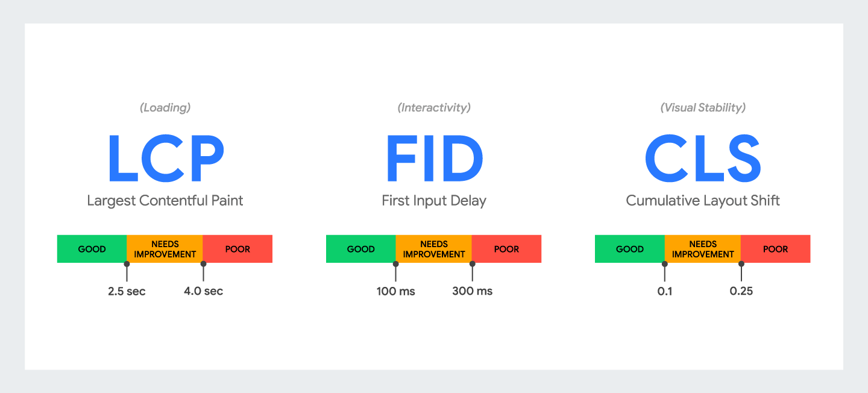Click the 0.25 threshold label under CLS
Viewport: 868px width, 393px height.
point(741,292)
